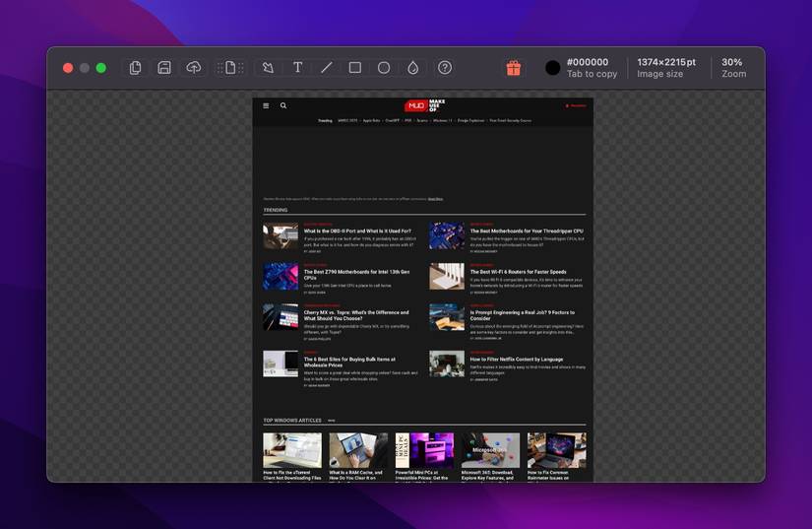Image resolution: width=812 pixels, height=529 pixels.
Task: Click the Rainmeter Issues article thumbnail
Action: pyautogui.click(x=557, y=451)
